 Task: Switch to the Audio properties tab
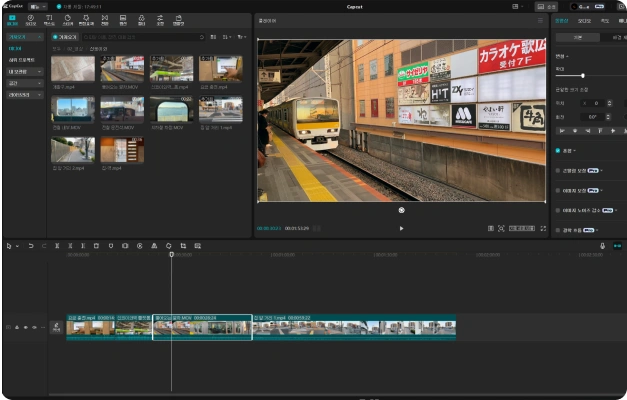coord(584,21)
